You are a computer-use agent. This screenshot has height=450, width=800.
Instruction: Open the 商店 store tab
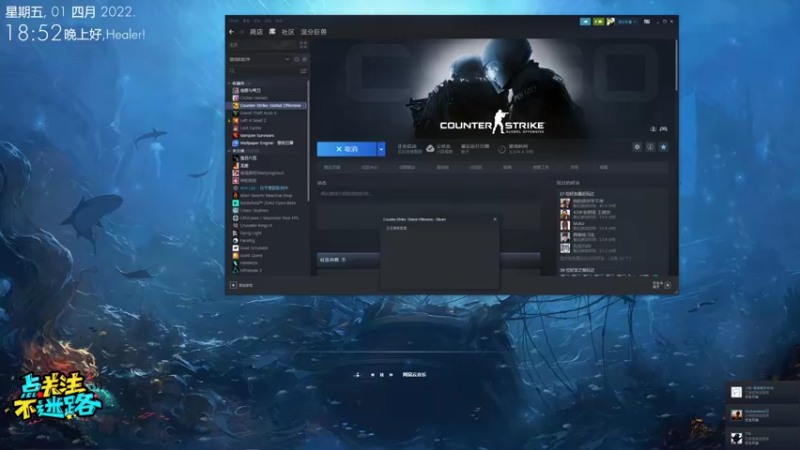click(x=256, y=32)
